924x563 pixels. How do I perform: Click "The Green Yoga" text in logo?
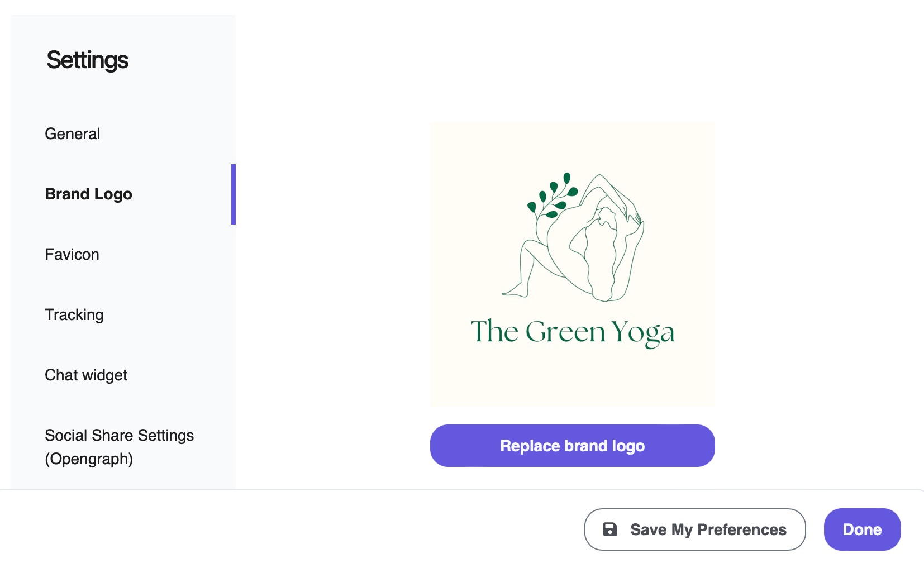pyautogui.click(x=572, y=332)
